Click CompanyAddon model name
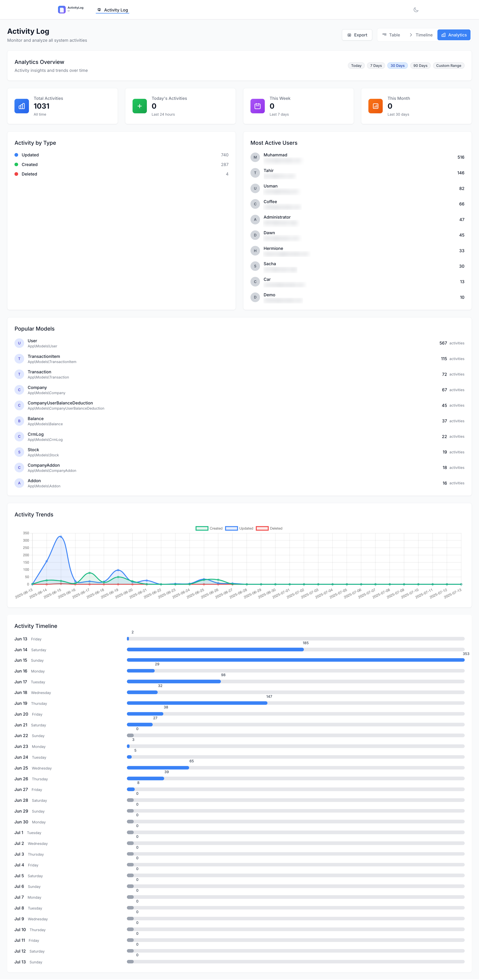The image size is (479, 980). (x=44, y=465)
